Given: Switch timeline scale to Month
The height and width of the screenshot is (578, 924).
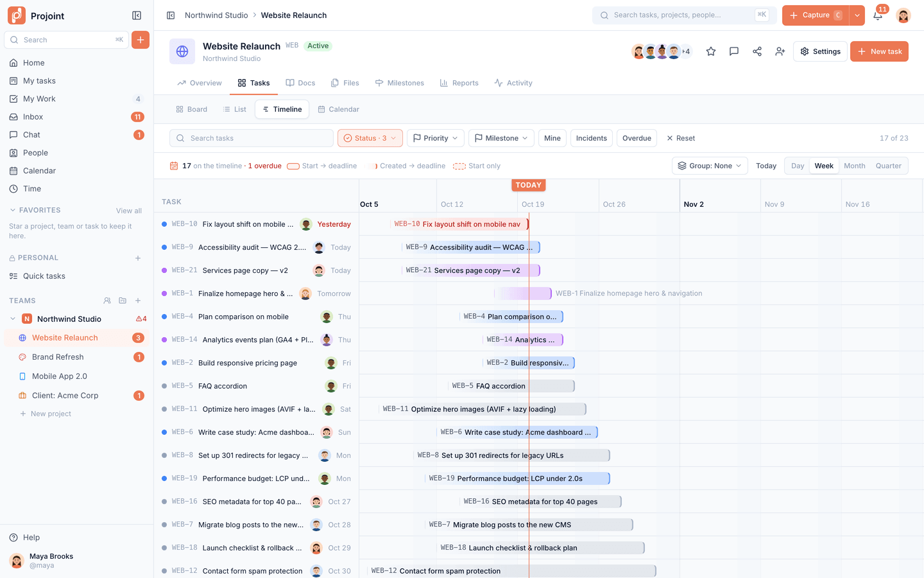Looking at the screenshot, I should [x=855, y=166].
